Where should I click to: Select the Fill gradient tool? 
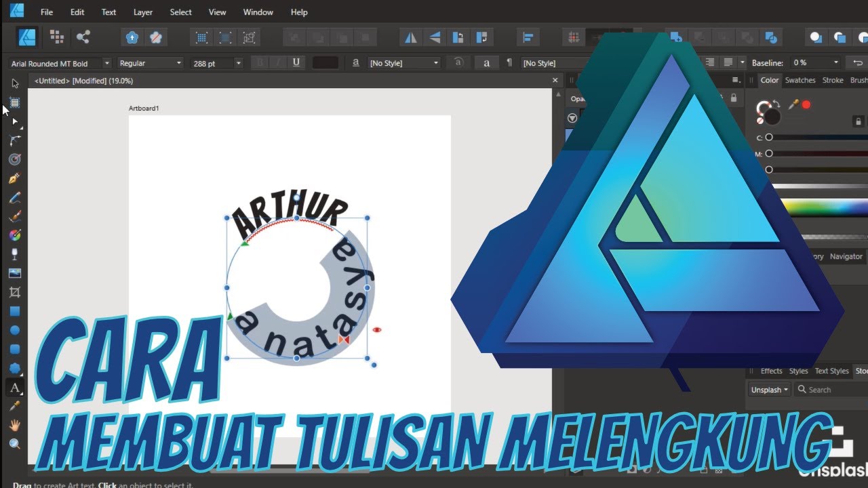click(15, 235)
